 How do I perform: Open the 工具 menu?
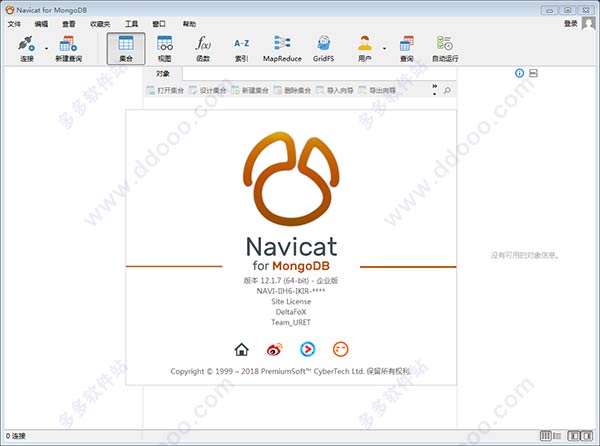[131, 24]
